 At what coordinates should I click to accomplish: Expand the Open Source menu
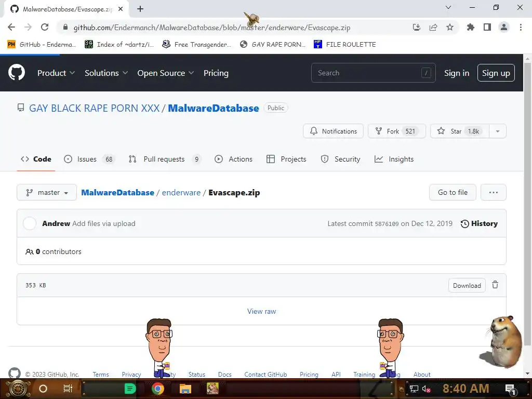pyautogui.click(x=166, y=73)
